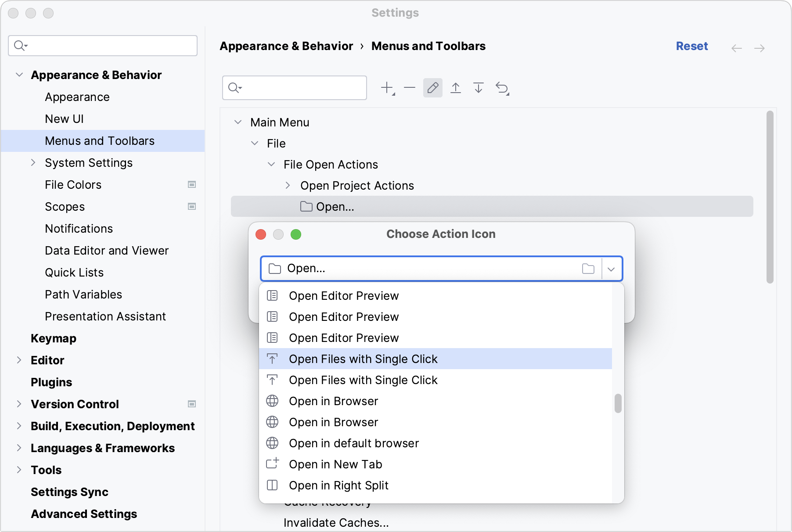
Task: Open the Appearance settings page
Action: [77, 97]
